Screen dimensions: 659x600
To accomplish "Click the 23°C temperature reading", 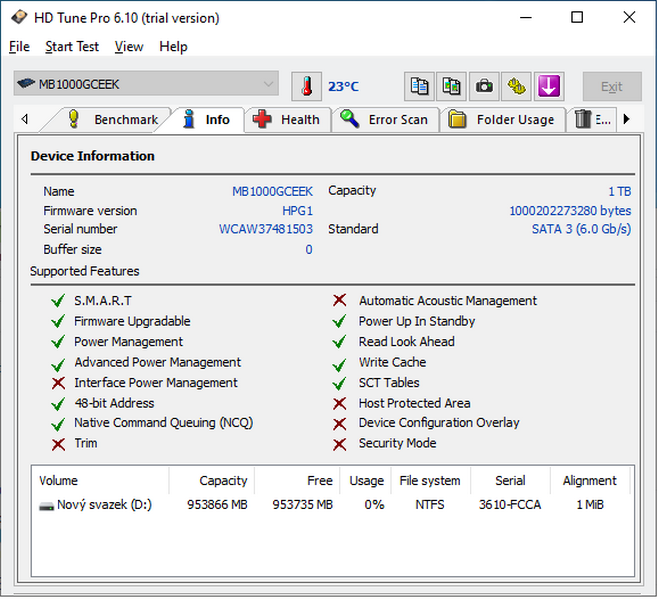I will pos(343,87).
